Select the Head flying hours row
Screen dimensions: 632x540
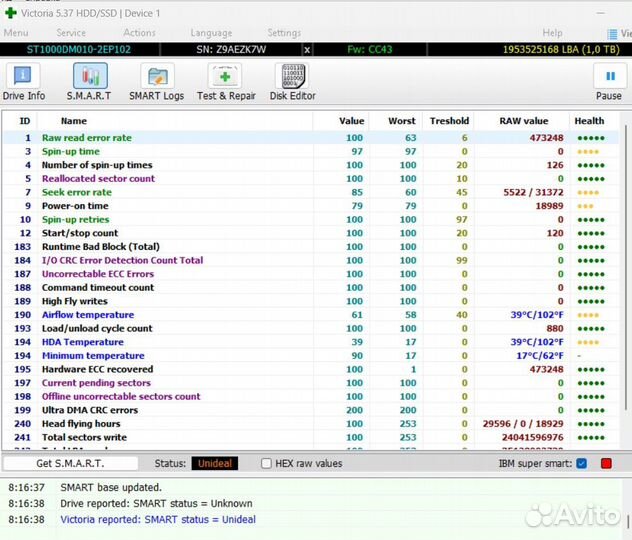(310, 424)
